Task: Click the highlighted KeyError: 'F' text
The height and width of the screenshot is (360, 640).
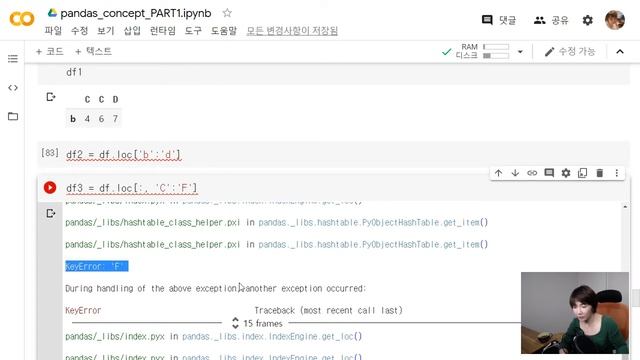Action: pos(97,267)
